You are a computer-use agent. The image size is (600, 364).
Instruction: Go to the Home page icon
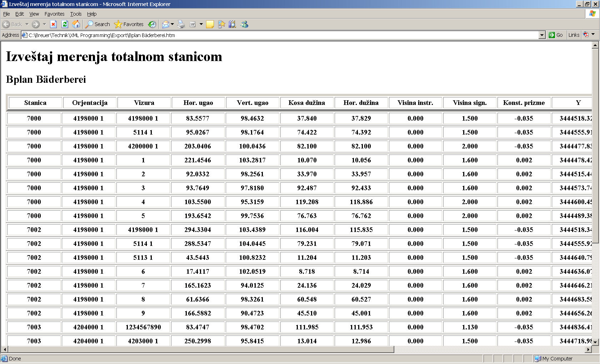76,24
